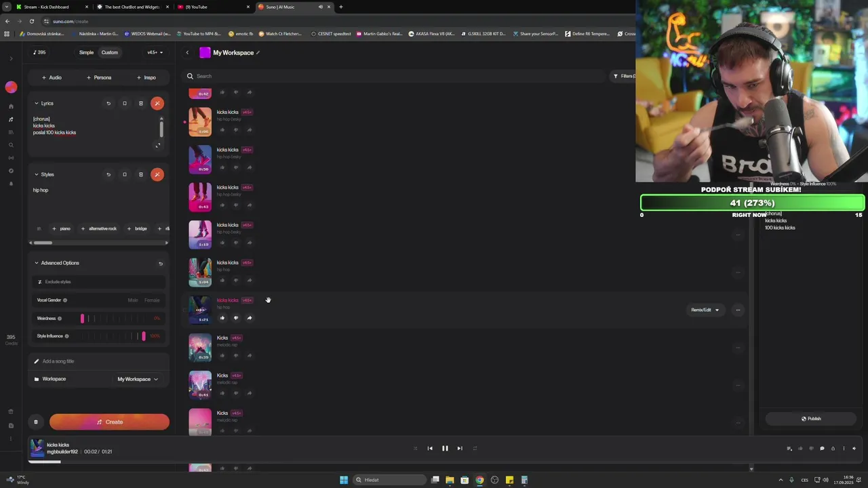Delete styles with the Styles trash icon
This screenshot has height=488, width=868.
point(141,175)
